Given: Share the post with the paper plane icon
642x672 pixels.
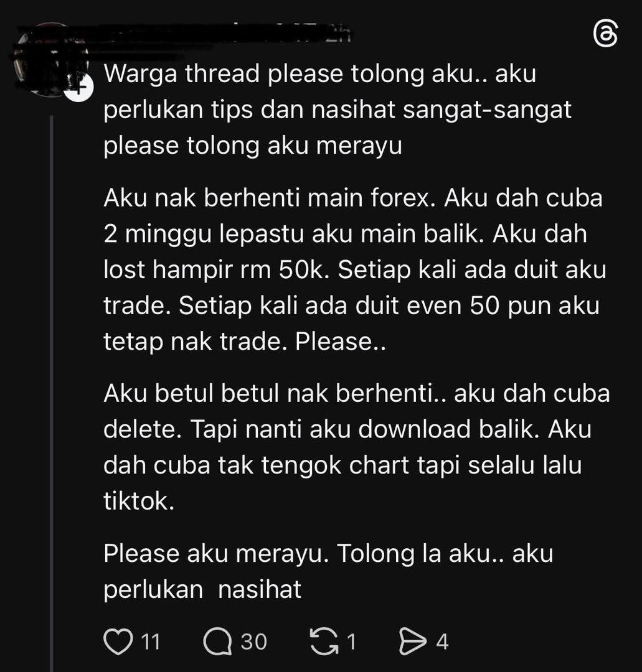Looking at the screenshot, I should coord(413,641).
